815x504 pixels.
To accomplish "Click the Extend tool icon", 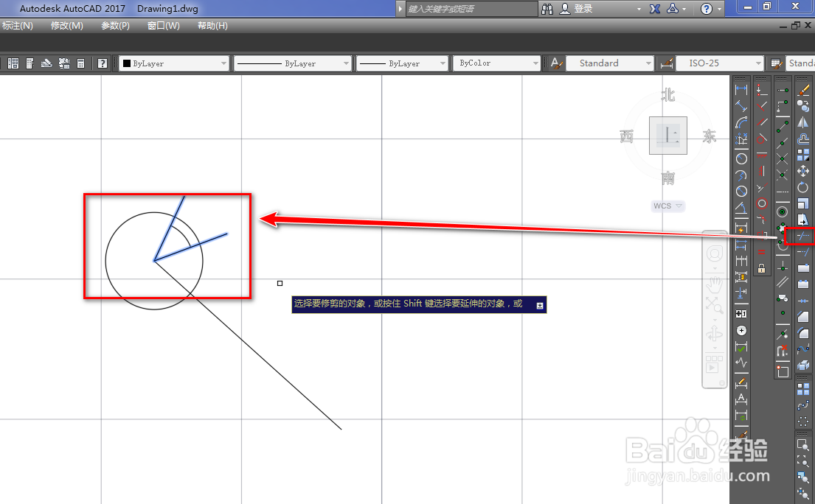I will click(803, 252).
